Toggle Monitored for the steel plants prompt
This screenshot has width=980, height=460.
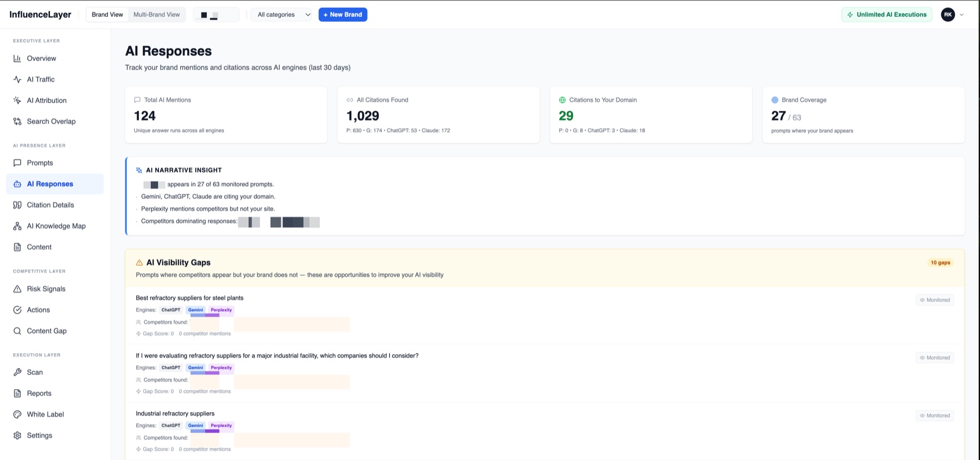tap(935, 300)
